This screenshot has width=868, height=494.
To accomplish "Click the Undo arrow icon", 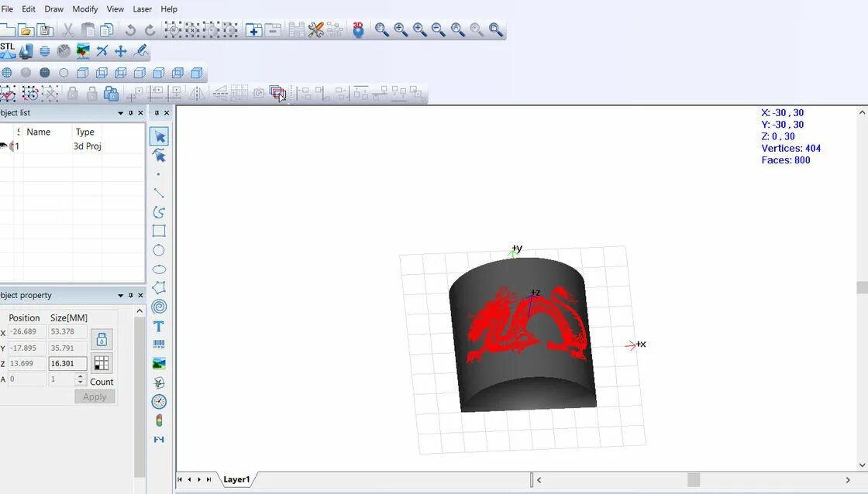I will [130, 30].
